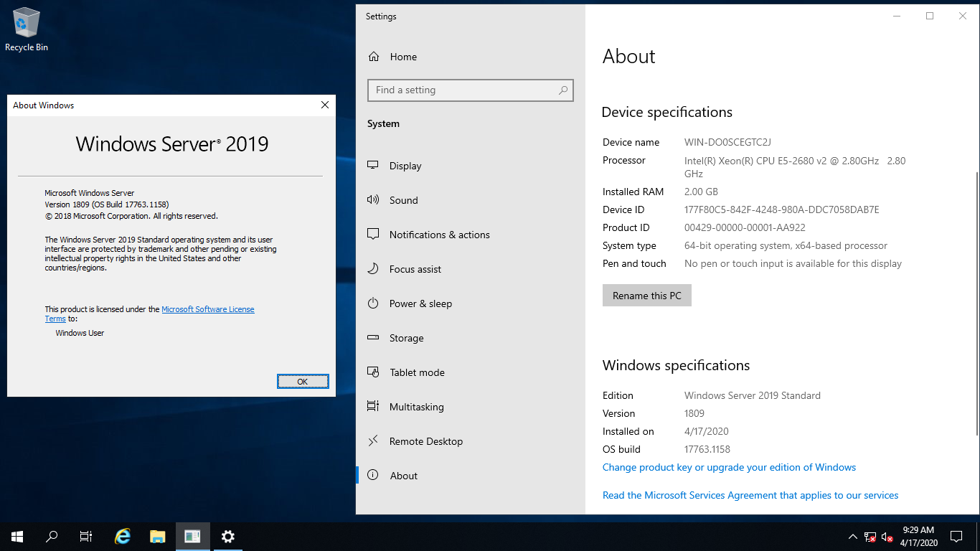Click Rename this PC button
The width and height of the screenshot is (980, 551).
(647, 296)
